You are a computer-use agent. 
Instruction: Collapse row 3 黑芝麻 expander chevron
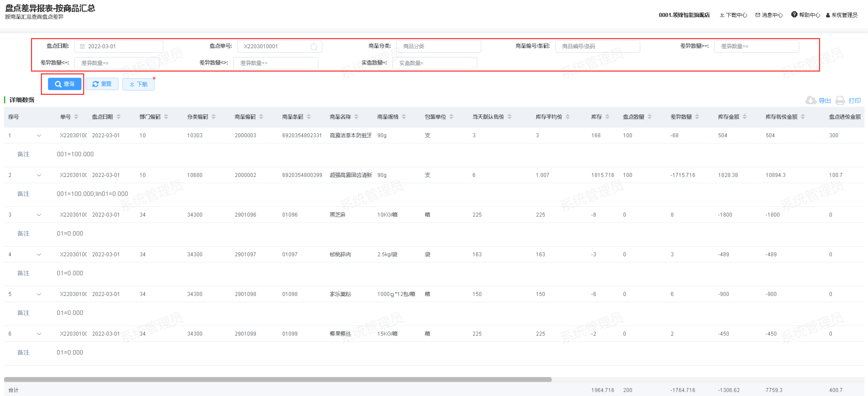tap(39, 215)
